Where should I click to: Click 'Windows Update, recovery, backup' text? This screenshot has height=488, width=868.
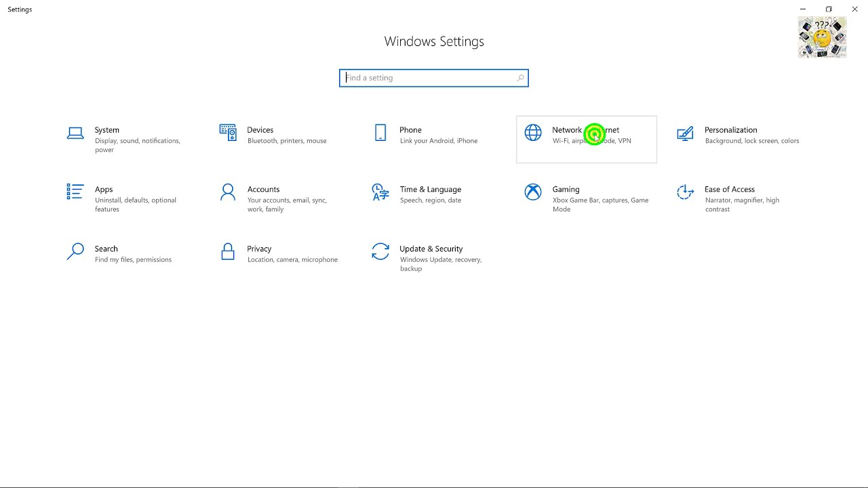[441, 264]
